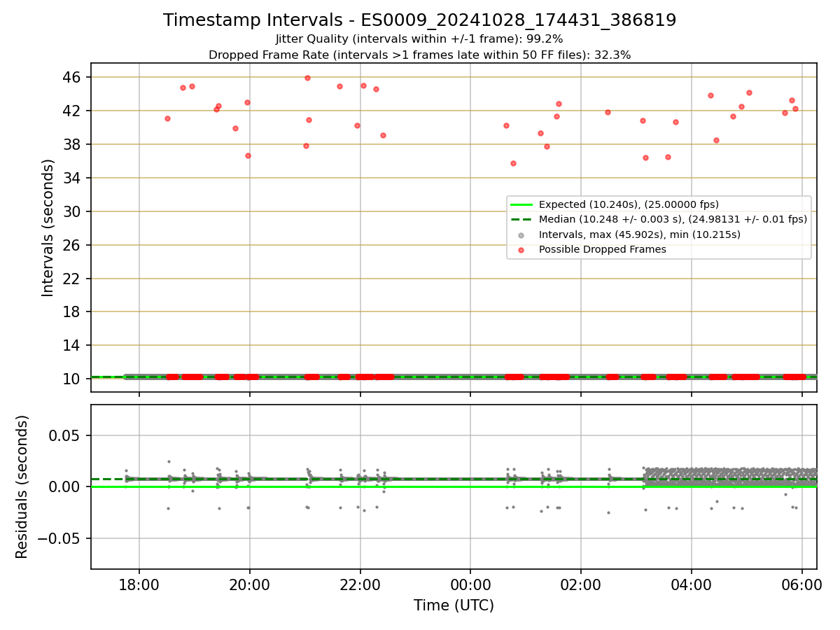Click the legend text starting with 'Median (10.248'

tap(673, 219)
